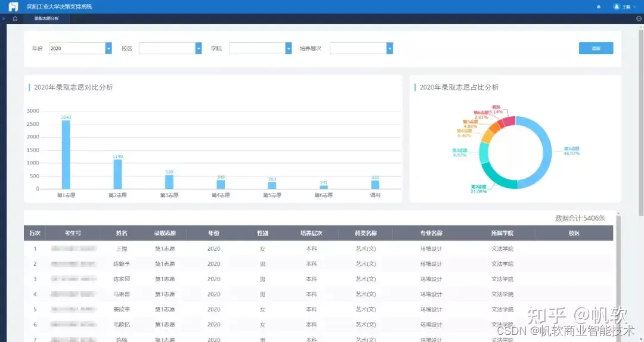Switch to the 录取志愿分析 tab
Screen dimensions: 644x342
[47, 18]
